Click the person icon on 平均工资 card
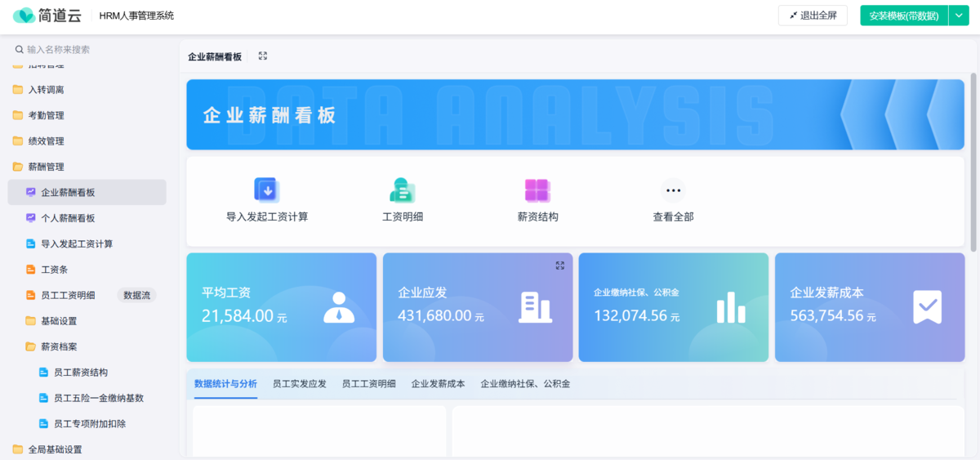The width and height of the screenshot is (980, 460). coord(339,307)
